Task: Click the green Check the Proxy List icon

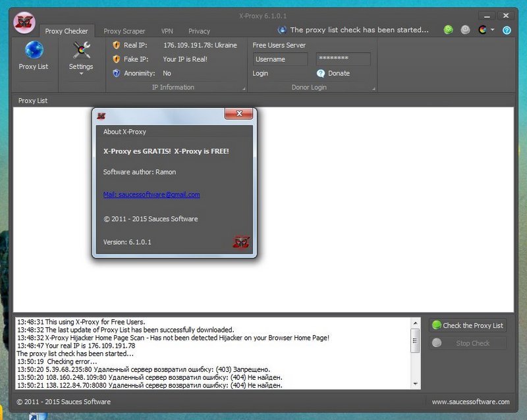Action: coord(437,325)
